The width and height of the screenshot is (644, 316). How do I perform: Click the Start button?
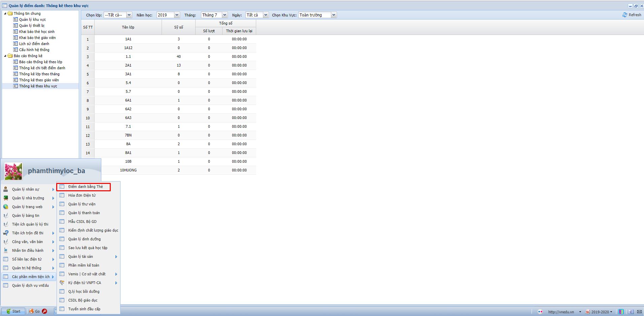click(13, 311)
